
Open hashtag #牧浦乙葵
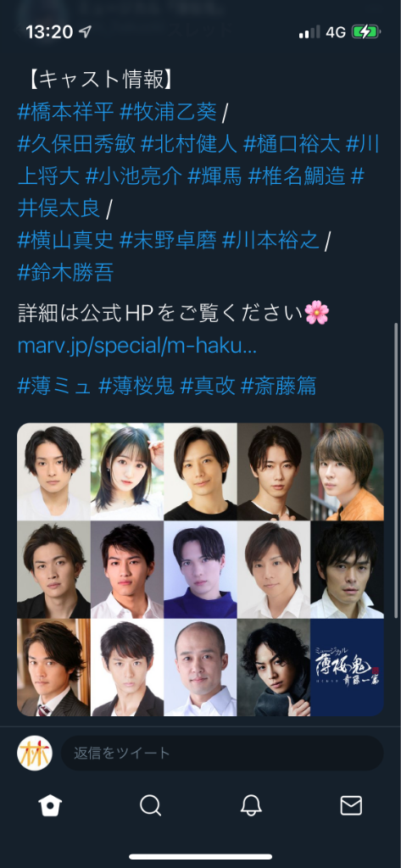click(168, 113)
